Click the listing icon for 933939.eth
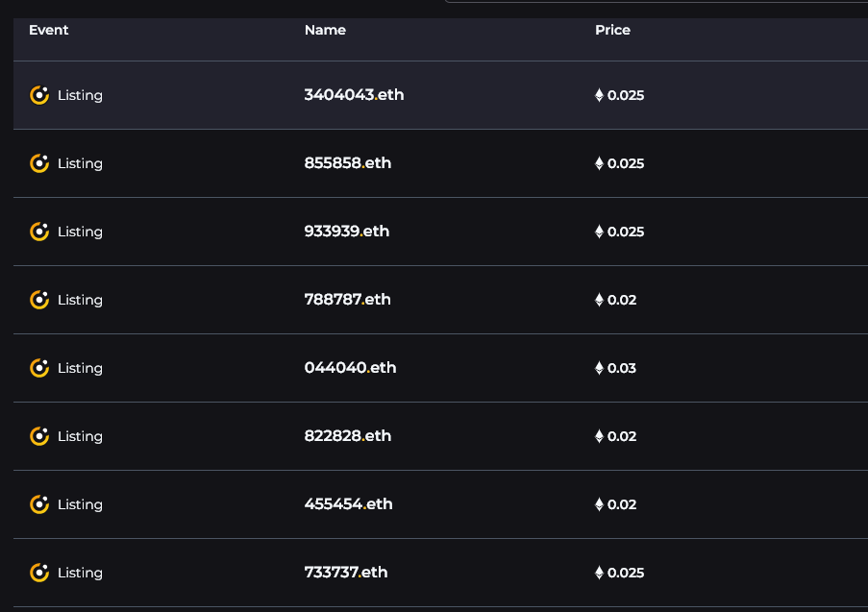Image resolution: width=868 pixels, height=612 pixels. tap(39, 232)
